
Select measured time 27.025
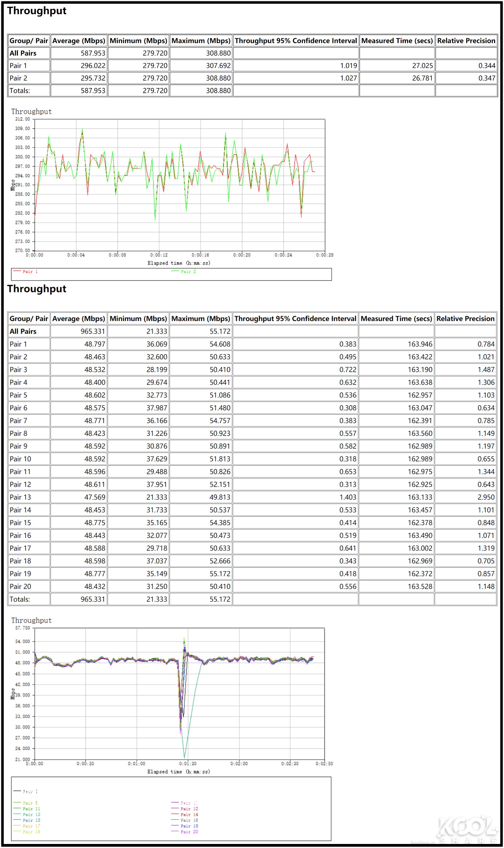pos(422,65)
